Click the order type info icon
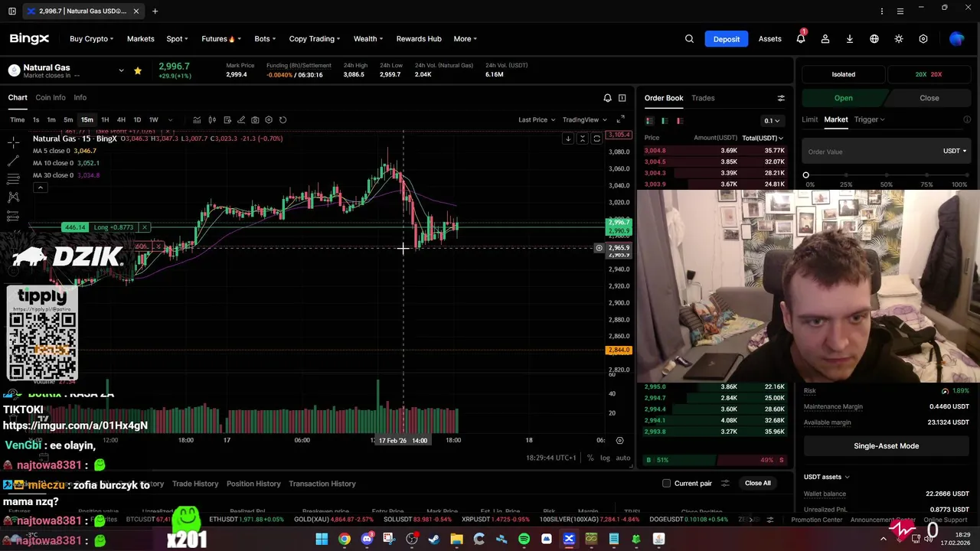Screen dimensions: 980x551 tap(967, 119)
